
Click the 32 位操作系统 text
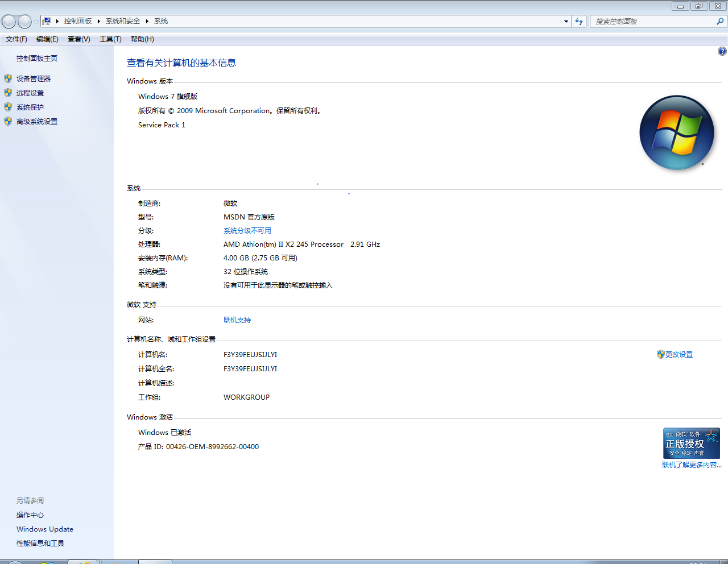click(246, 272)
